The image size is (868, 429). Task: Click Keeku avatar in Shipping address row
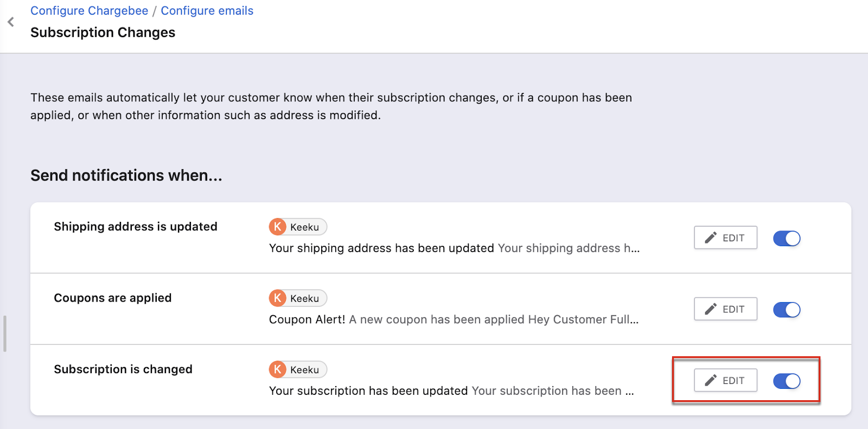click(x=278, y=227)
